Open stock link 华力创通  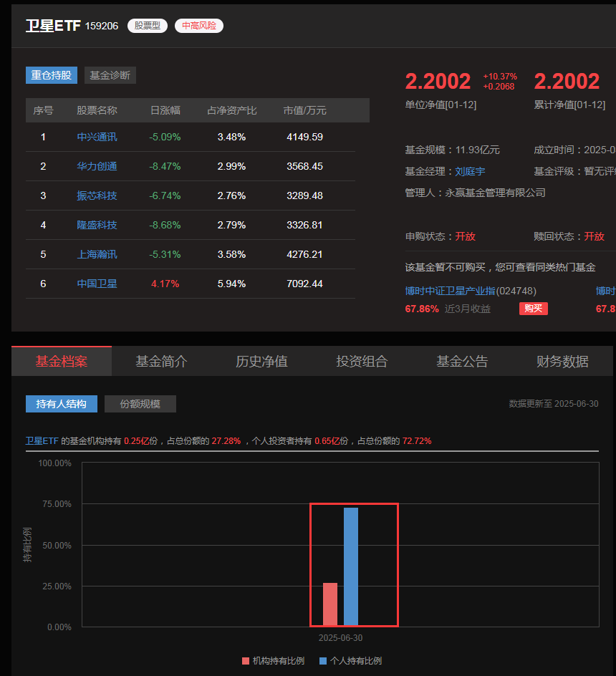(x=97, y=166)
